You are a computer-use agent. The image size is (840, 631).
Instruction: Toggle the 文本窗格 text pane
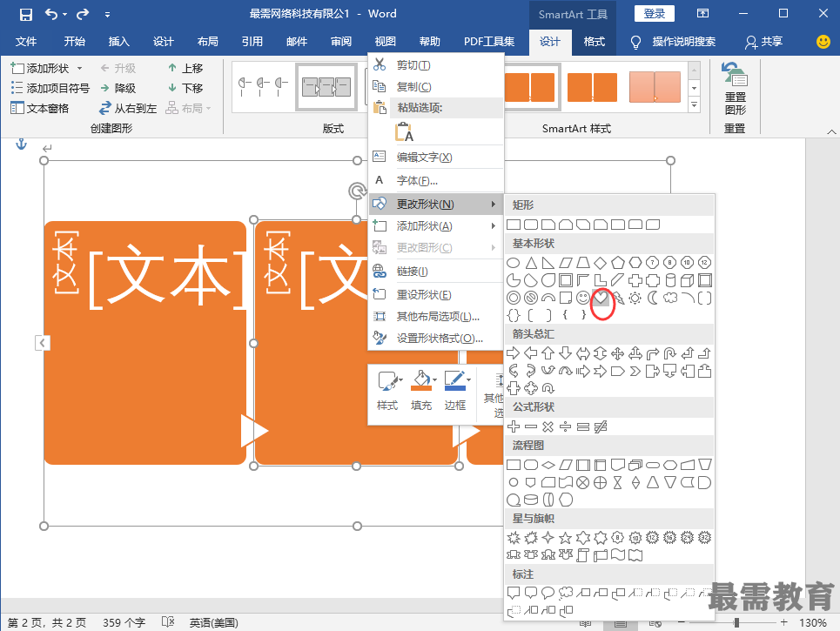pyautogui.click(x=40, y=108)
